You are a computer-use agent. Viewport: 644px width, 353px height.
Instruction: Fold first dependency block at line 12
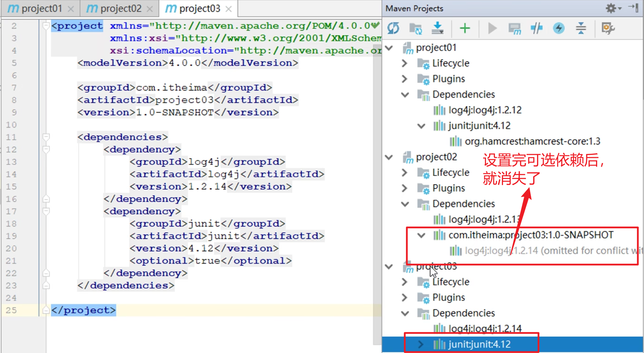tap(46, 150)
